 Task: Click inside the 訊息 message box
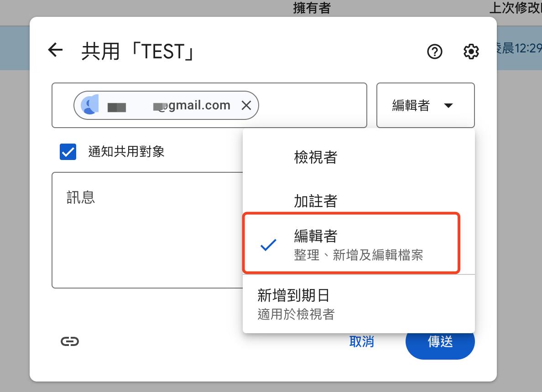pos(146,237)
